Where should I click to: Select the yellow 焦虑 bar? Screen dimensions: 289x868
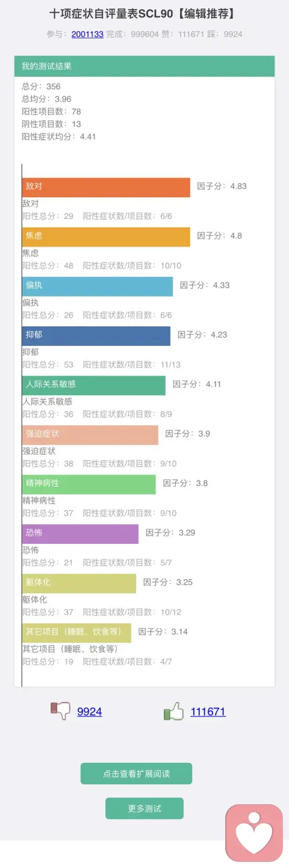[x=106, y=236]
